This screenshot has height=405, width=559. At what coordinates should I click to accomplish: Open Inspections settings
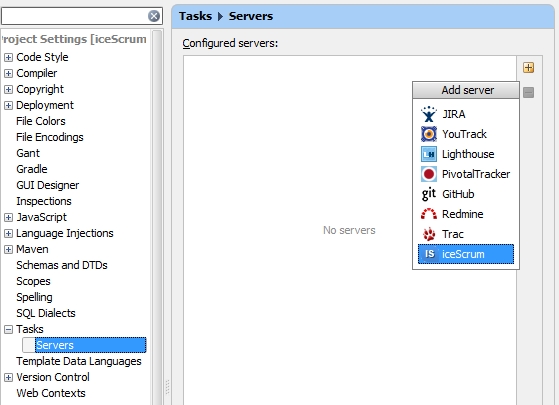click(44, 201)
